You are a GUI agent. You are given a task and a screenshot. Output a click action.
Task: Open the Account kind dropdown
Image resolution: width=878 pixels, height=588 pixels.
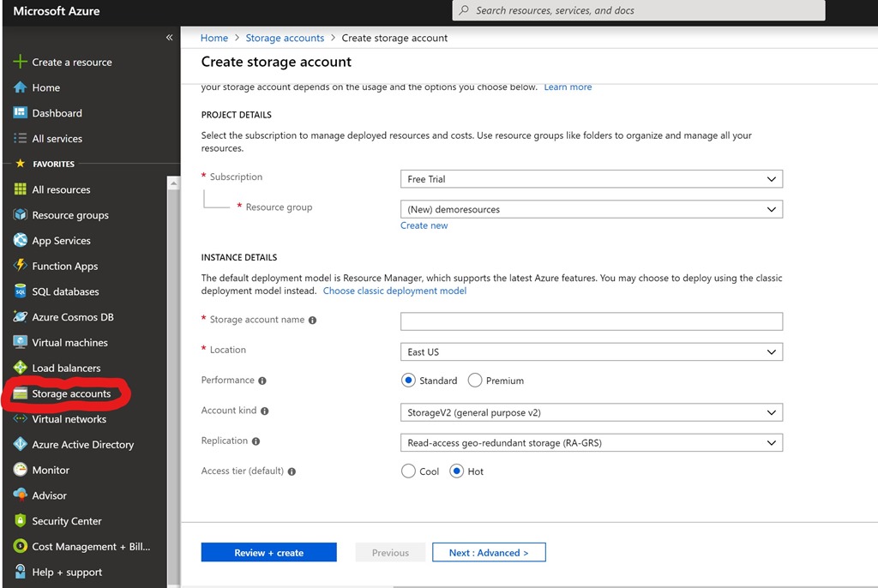click(x=592, y=412)
